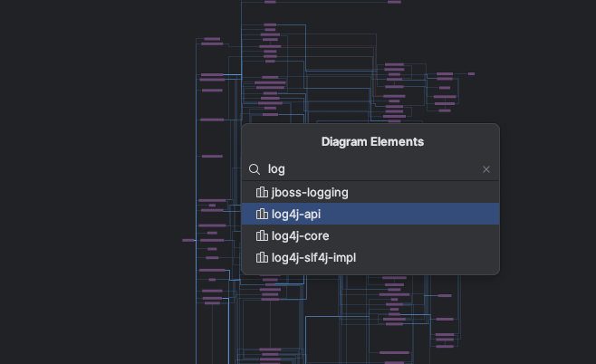Click the Diagram Elements popup title
The height and width of the screenshot is (364, 596).
372,142
